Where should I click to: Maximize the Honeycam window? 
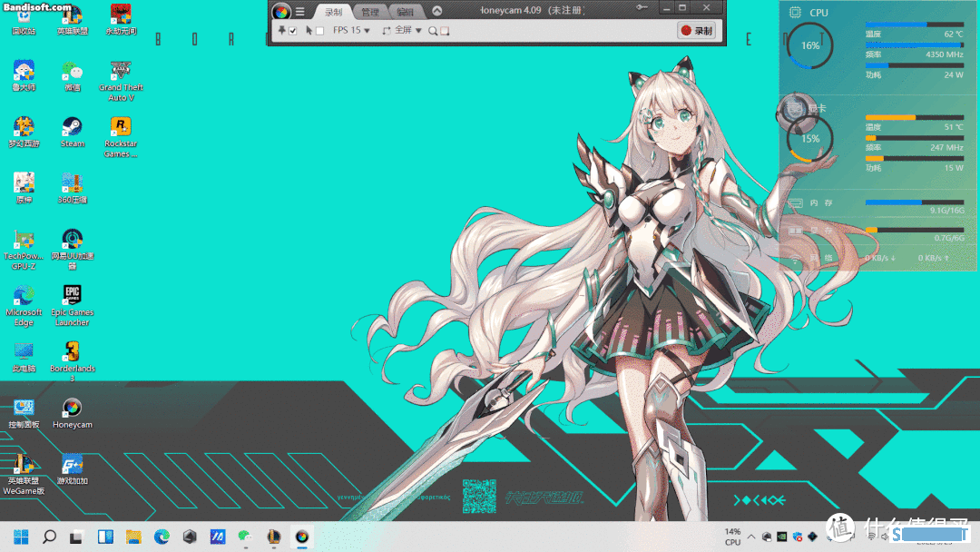(682, 8)
